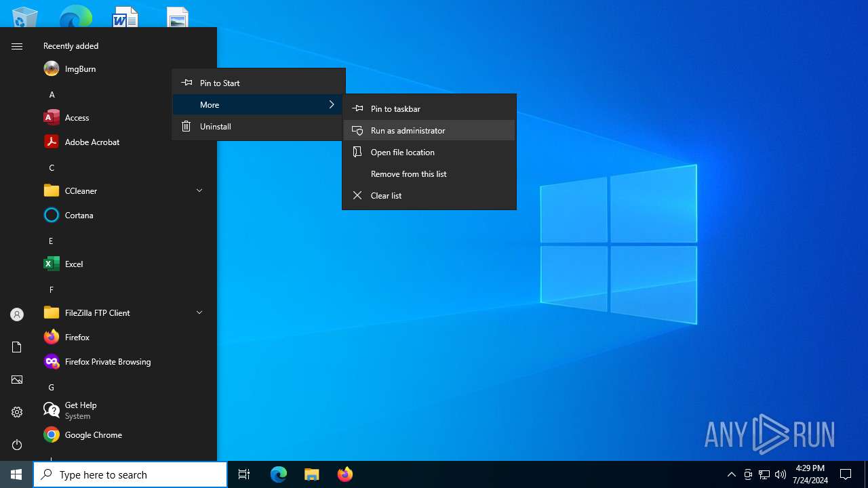
Task: Open Documents from Start sidebar
Action: [x=17, y=347]
